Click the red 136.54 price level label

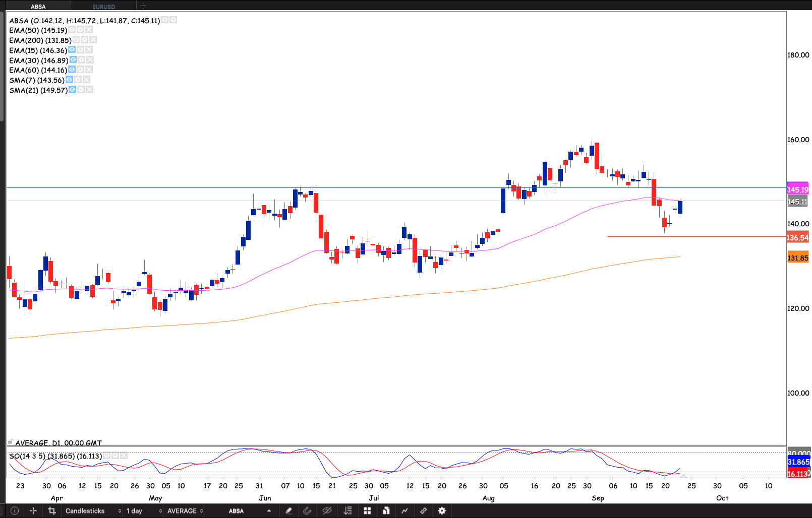pos(797,237)
